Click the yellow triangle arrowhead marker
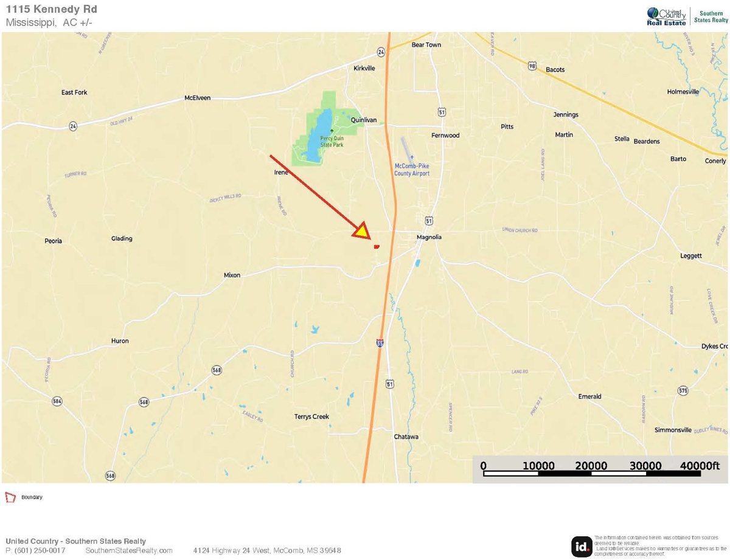The height and width of the screenshot is (560, 730). (x=363, y=231)
